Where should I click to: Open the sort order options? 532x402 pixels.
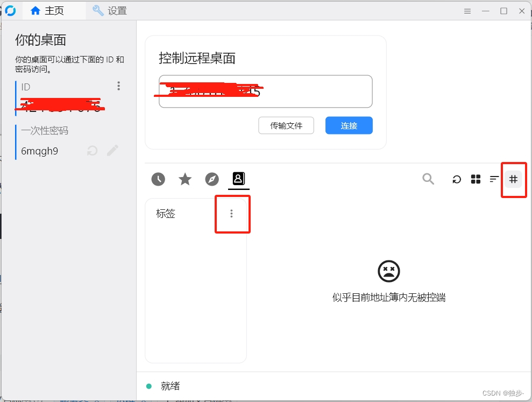point(494,179)
